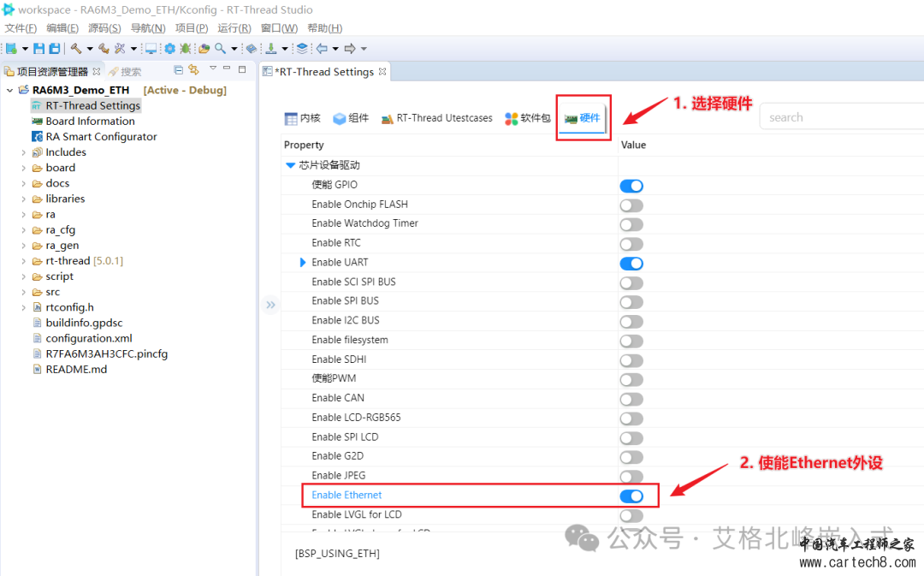Enable the Watchdog Timer switch
Viewport: 924px width, 576px height.
point(631,224)
